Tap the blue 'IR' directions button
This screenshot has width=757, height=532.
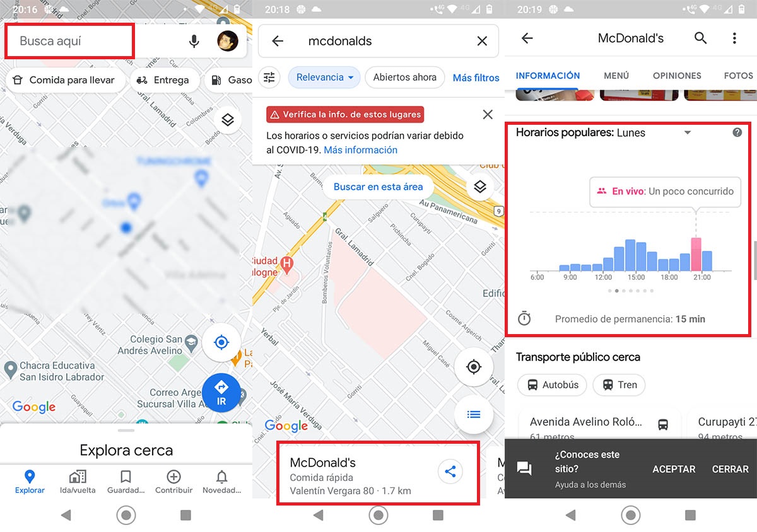click(221, 393)
